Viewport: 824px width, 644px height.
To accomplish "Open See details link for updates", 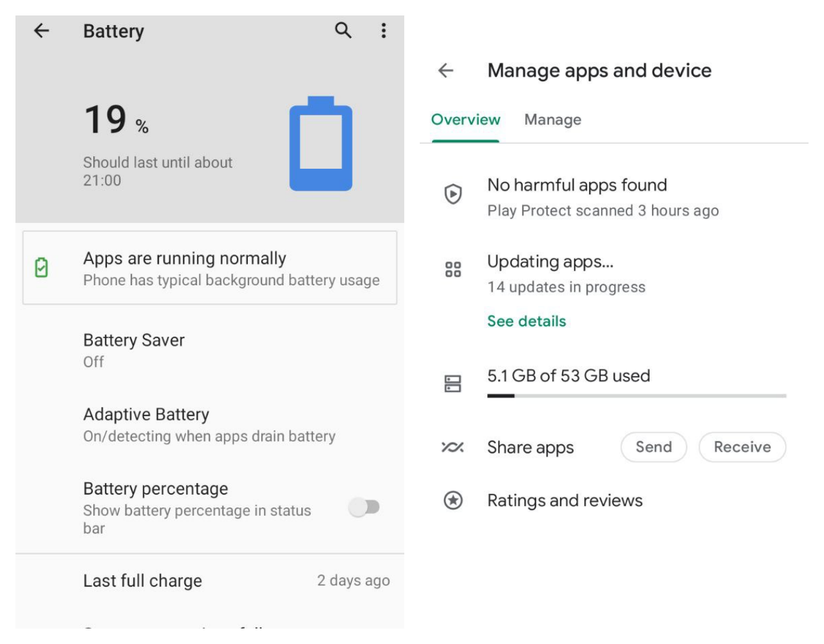I will click(x=527, y=321).
